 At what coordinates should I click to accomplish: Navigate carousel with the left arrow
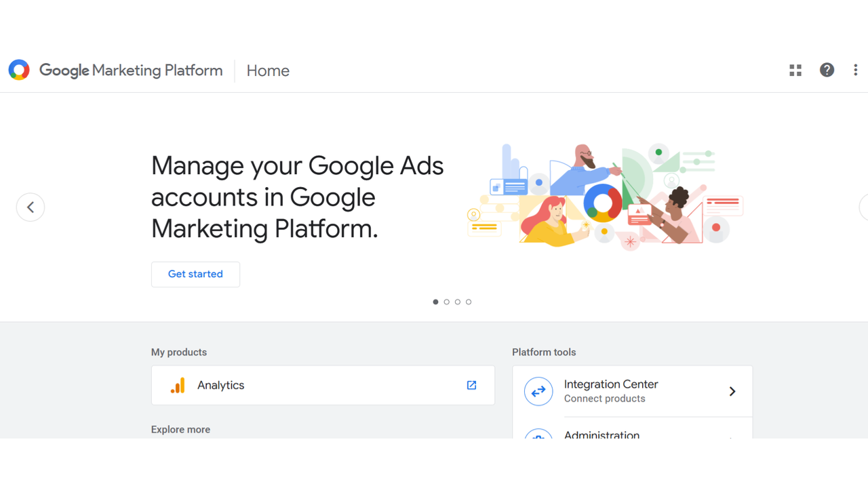pos(31,207)
